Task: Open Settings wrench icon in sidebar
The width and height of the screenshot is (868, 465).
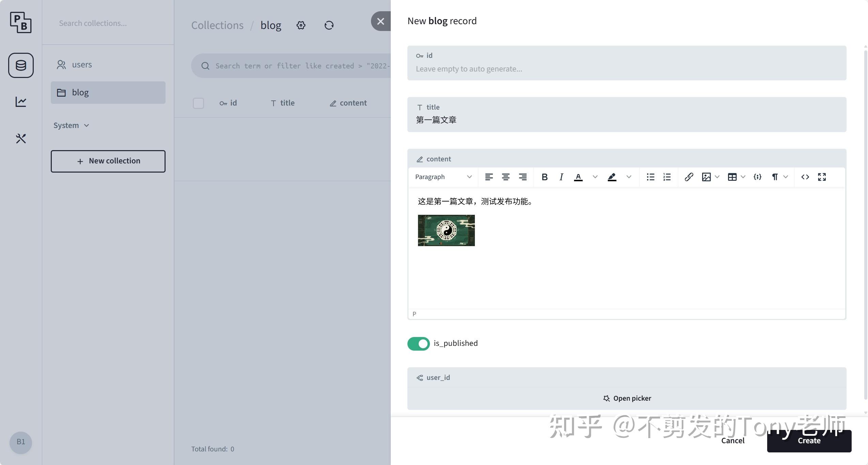Action: pyautogui.click(x=20, y=139)
